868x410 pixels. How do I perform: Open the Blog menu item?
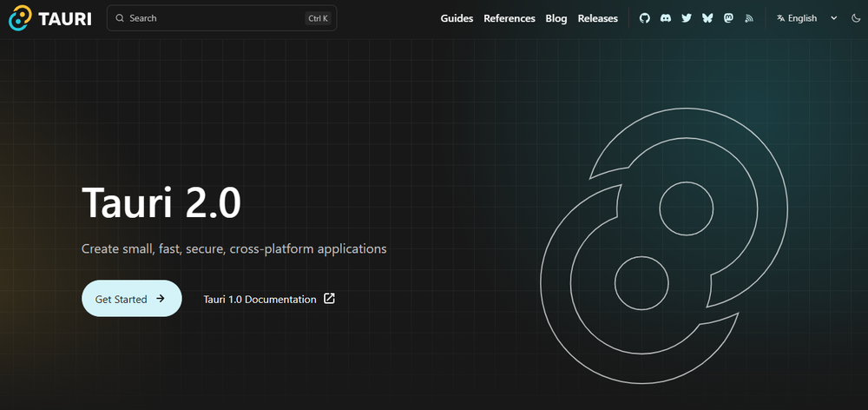pyautogui.click(x=556, y=18)
